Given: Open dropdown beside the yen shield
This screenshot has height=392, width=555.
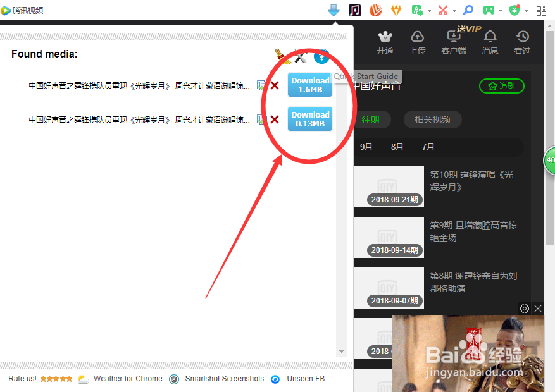Looking at the screenshot, I should pyautogui.click(x=527, y=11).
